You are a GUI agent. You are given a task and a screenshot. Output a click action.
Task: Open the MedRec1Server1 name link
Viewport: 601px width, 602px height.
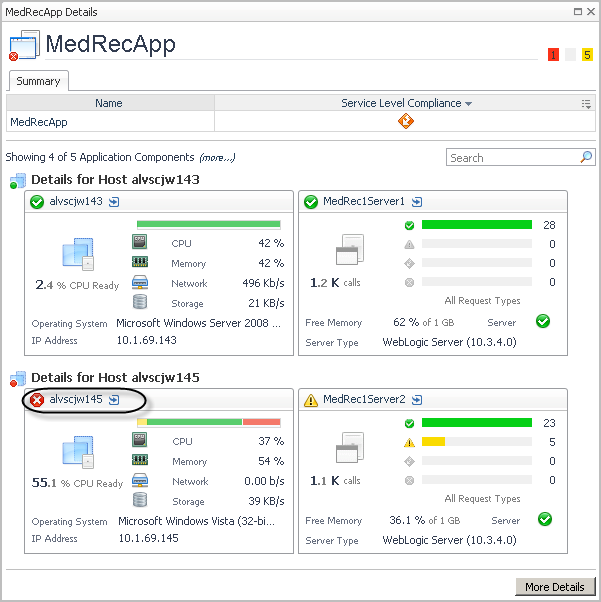point(364,201)
